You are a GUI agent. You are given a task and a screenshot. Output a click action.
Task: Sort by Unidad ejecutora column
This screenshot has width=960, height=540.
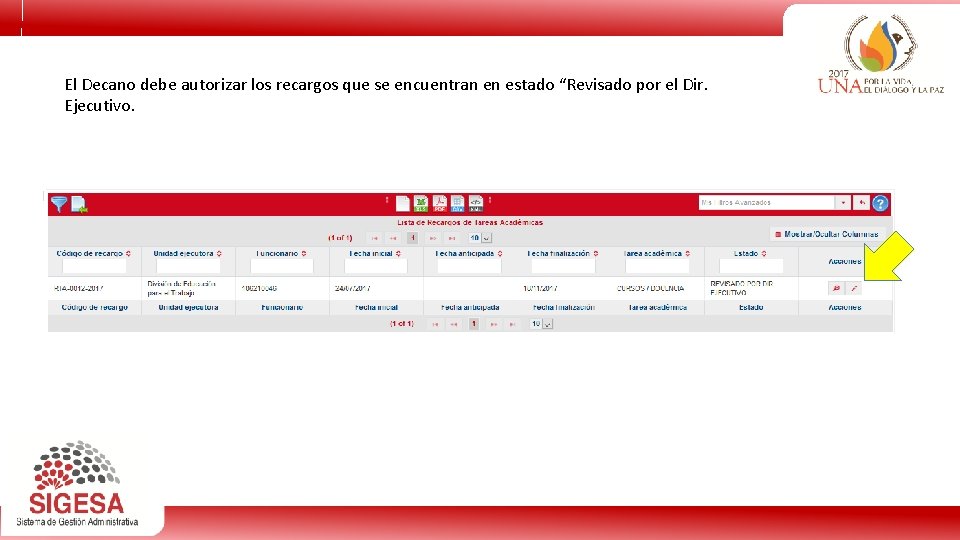219,253
